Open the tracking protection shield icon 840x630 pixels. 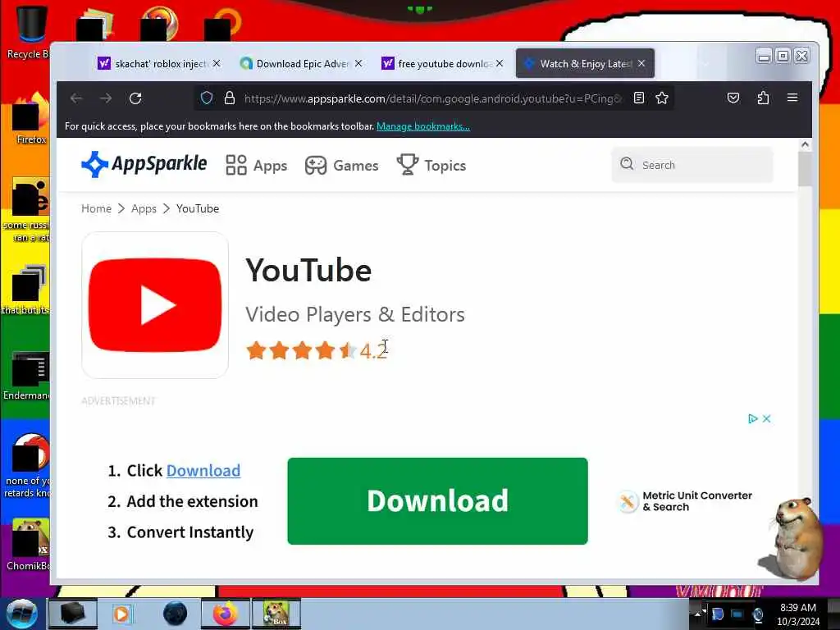[x=207, y=98]
